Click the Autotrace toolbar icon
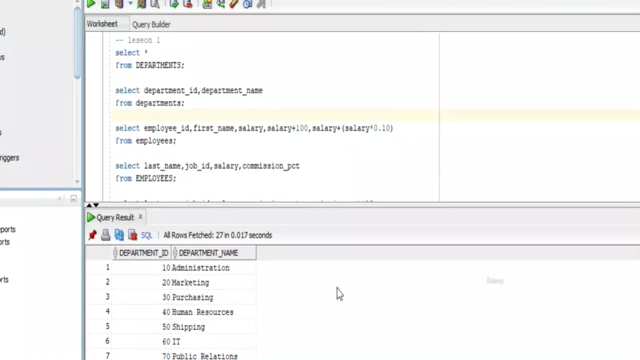Viewport: 640px width, 360px height. pyautogui.click(x=141, y=4)
